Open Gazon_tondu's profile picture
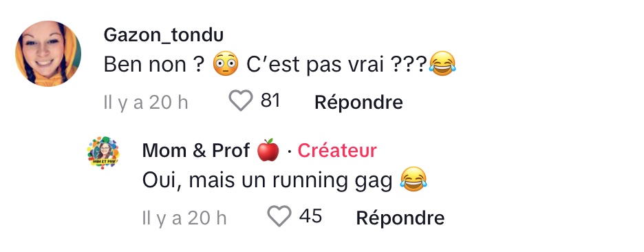The width and height of the screenshot is (644, 252). pyautogui.click(x=48, y=54)
